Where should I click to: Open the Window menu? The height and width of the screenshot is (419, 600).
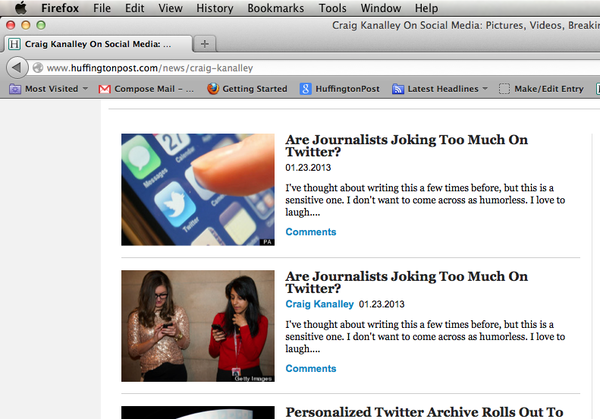tap(381, 8)
